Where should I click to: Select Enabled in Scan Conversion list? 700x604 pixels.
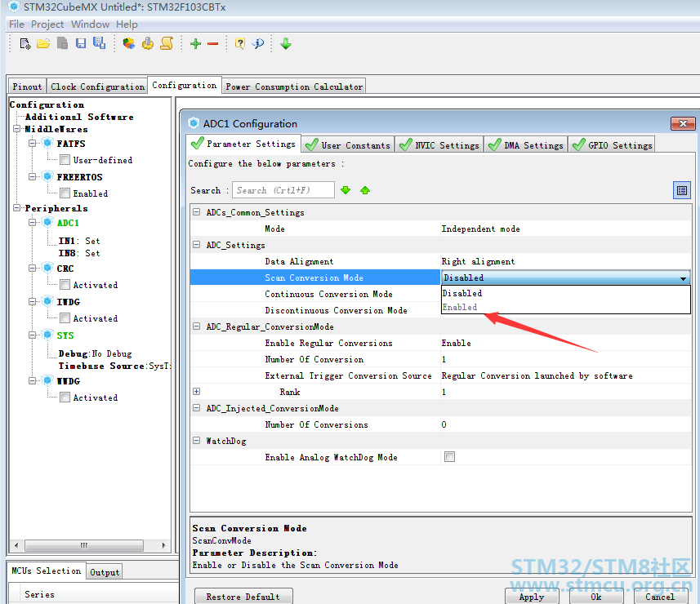[565, 307]
